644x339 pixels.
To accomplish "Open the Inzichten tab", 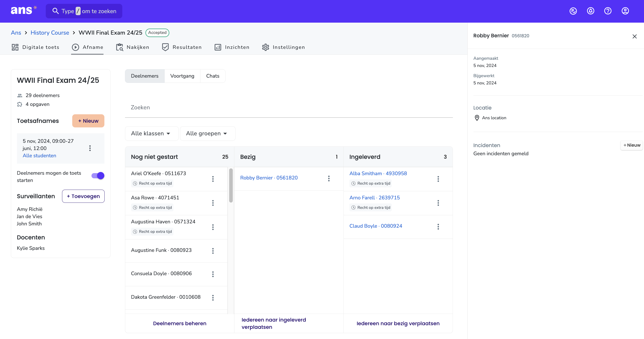I will 232,47.
